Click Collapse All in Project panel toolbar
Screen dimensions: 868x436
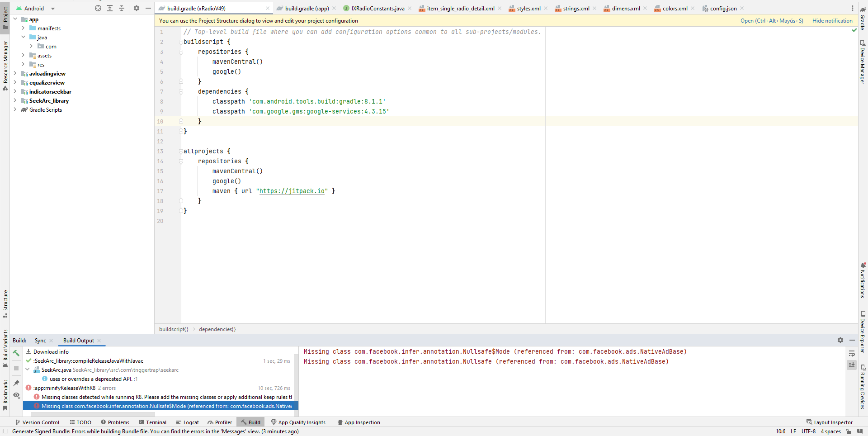coord(122,8)
